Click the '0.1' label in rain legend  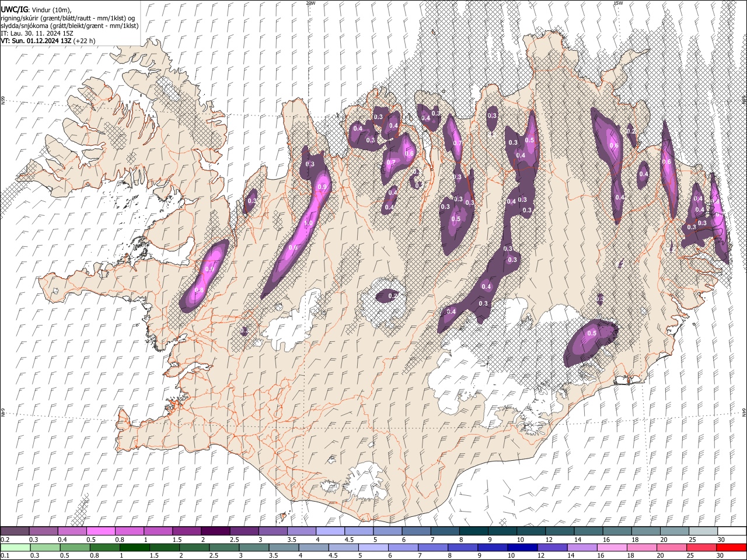(5, 556)
